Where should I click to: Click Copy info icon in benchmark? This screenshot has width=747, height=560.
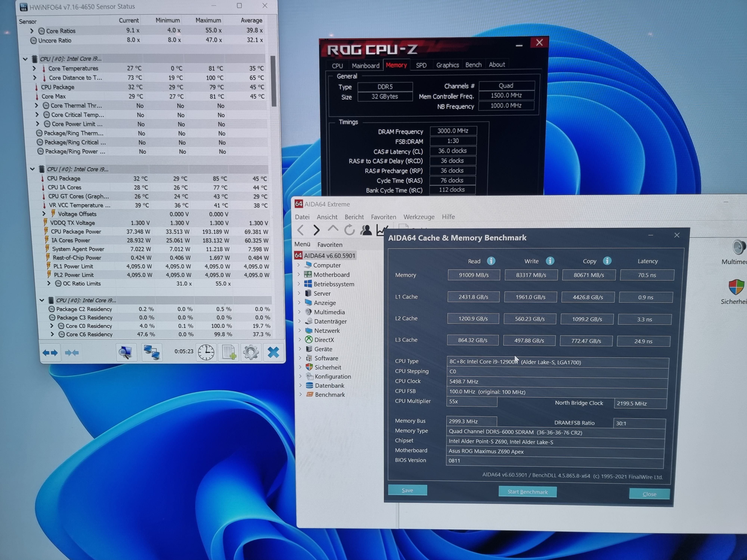[x=607, y=261]
